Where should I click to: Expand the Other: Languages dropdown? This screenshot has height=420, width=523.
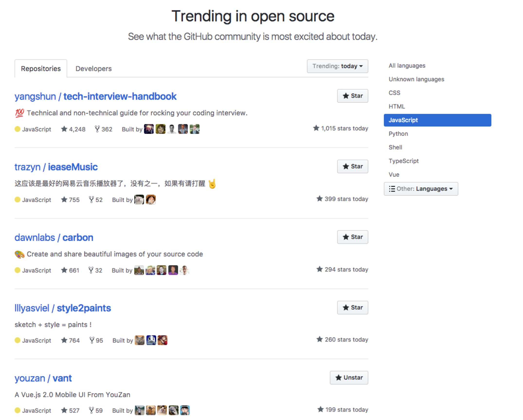tap(421, 189)
